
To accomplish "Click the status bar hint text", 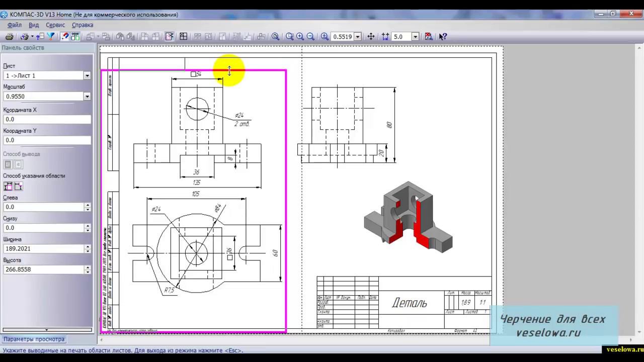I will click(123, 350).
